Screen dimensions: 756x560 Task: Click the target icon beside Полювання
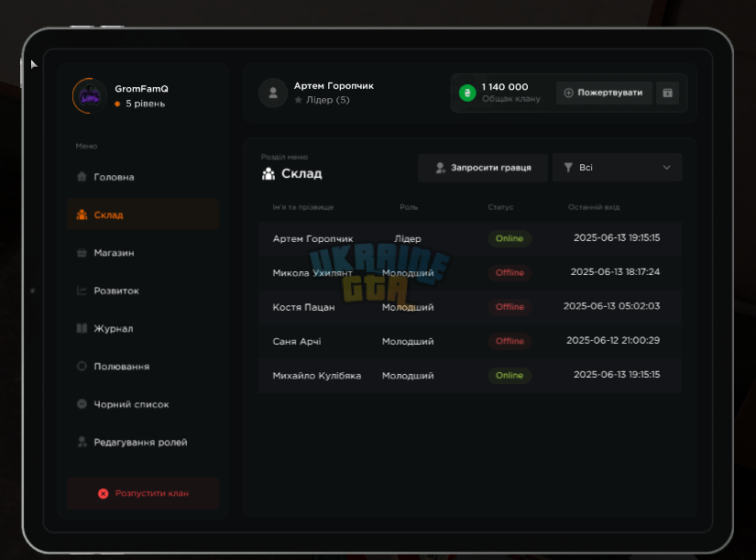pyautogui.click(x=82, y=366)
